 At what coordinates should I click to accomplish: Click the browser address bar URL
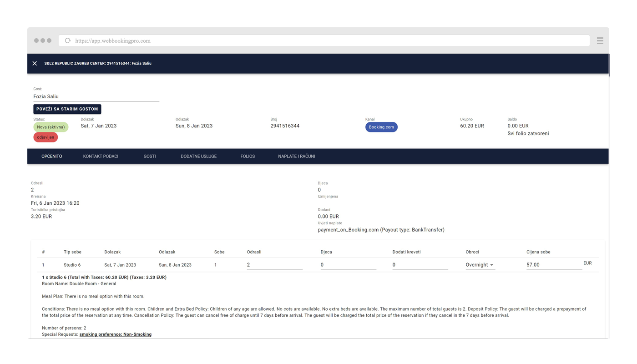point(113,40)
